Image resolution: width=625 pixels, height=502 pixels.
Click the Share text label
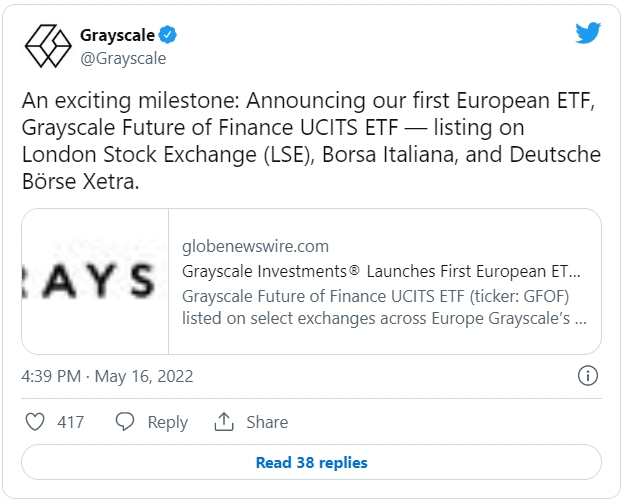point(266,422)
